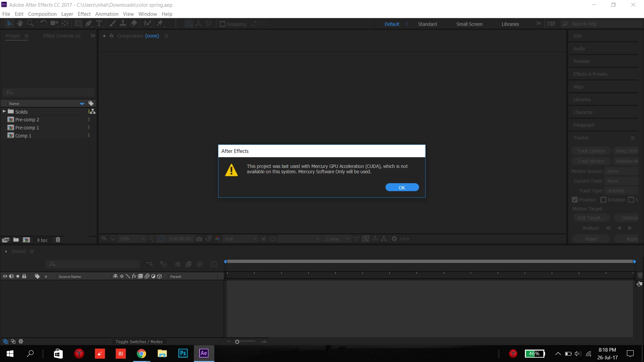644x362 pixels.
Task: Open the Composition menu
Action: coord(42,14)
